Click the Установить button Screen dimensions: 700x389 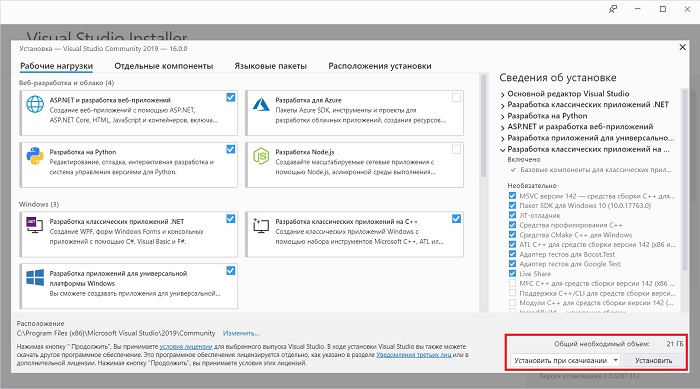click(x=653, y=360)
